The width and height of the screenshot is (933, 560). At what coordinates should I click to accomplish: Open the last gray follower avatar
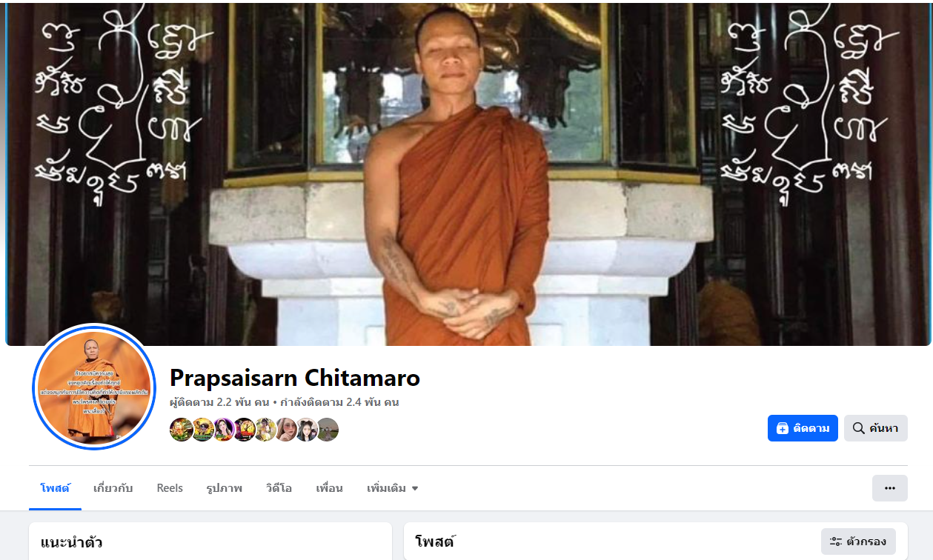[x=328, y=430]
